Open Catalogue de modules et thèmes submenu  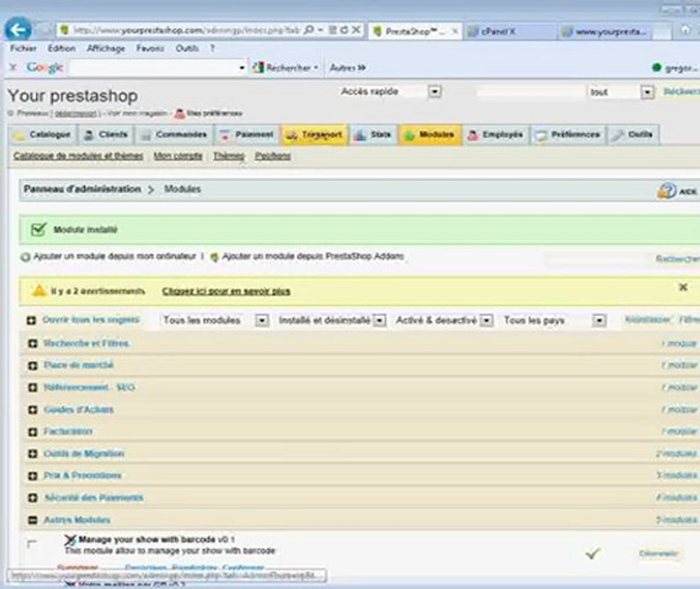(x=78, y=155)
